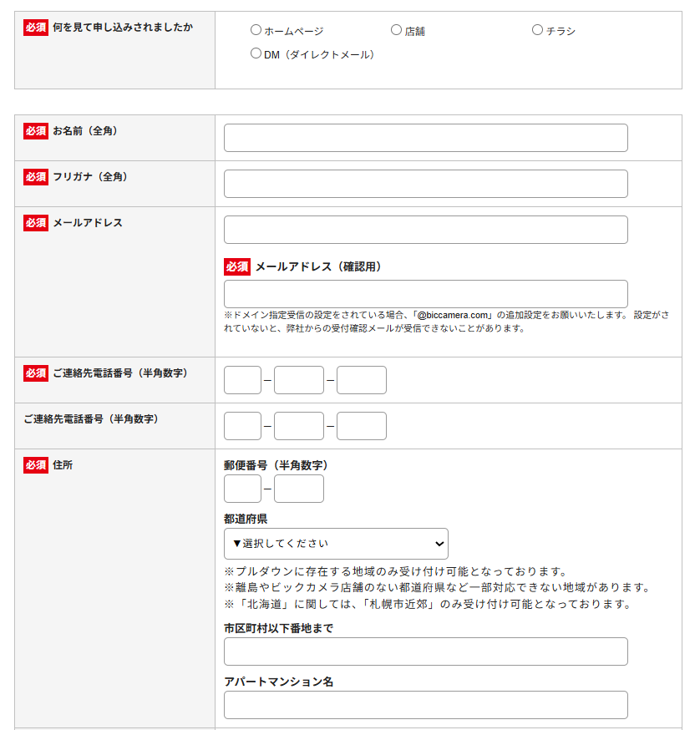Screen dimensions: 700x730
Task: Click middle box of required 電話番号 row
Action: click(298, 380)
